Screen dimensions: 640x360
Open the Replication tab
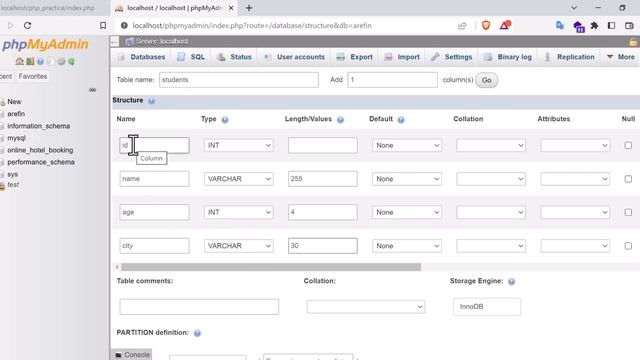[569, 57]
